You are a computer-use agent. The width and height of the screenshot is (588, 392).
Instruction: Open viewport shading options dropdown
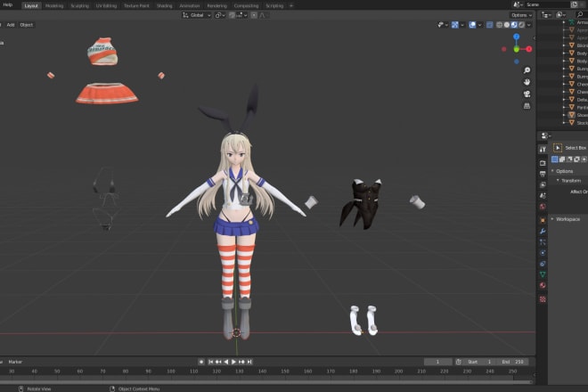528,25
